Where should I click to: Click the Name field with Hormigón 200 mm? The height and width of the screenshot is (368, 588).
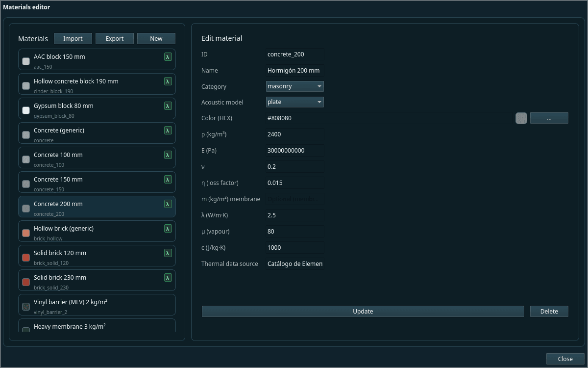(295, 70)
